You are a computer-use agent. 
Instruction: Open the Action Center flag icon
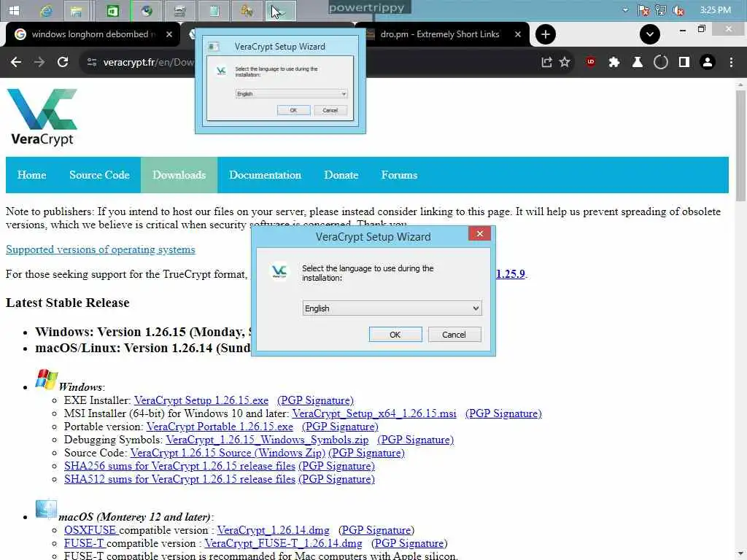[x=643, y=10]
